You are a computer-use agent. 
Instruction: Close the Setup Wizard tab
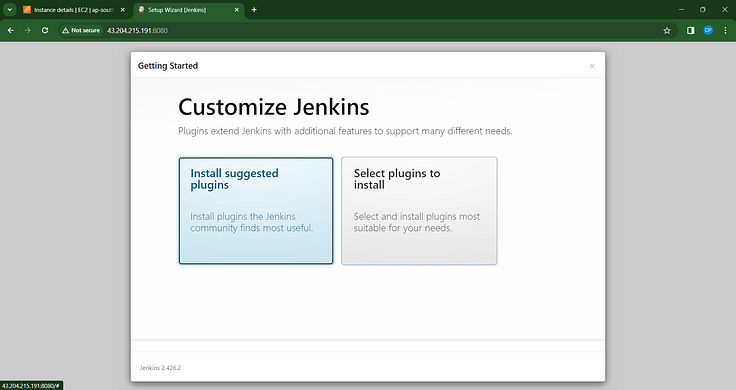point(237,10)
